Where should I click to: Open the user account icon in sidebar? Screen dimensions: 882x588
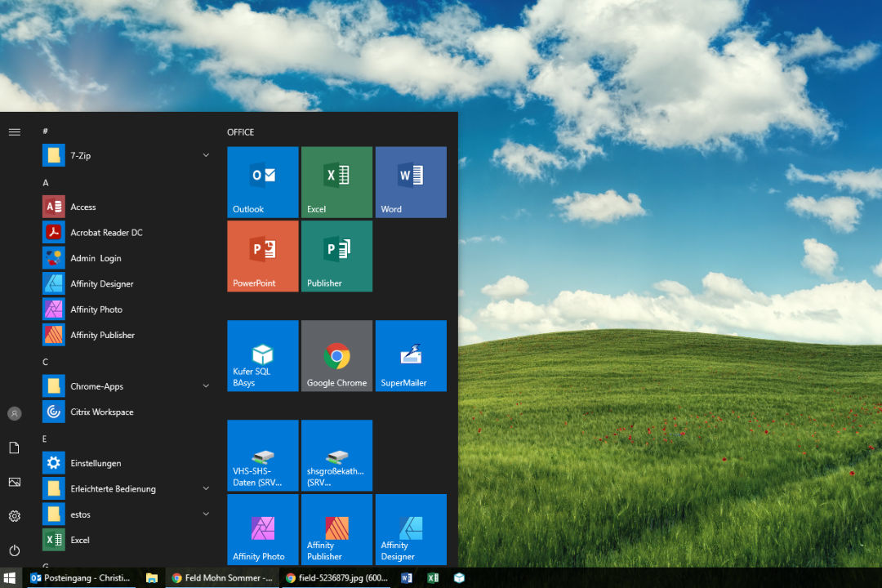[15, 413]
